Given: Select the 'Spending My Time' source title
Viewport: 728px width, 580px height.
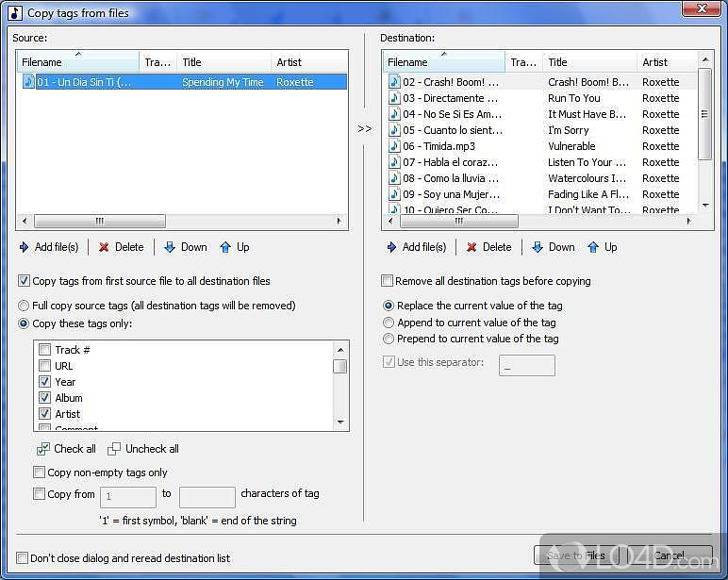Looking at the screenshot, I should [x=223, y=82].
